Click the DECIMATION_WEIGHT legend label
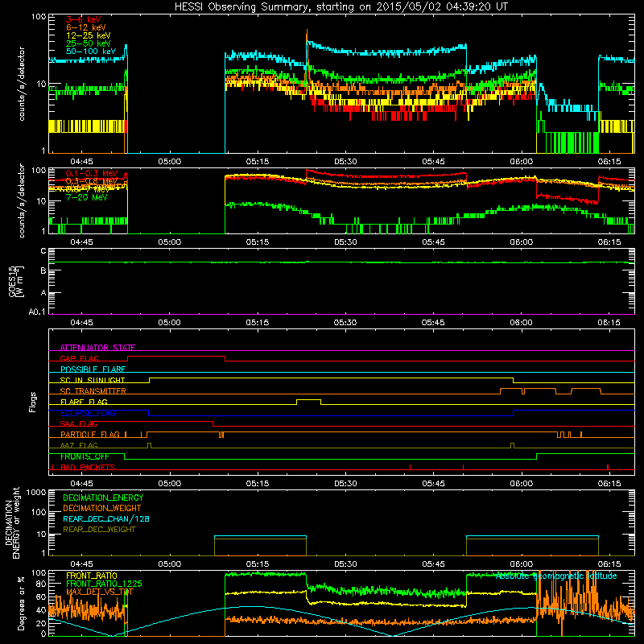Screen dimensions: 644x644 (x=102, y=509)
